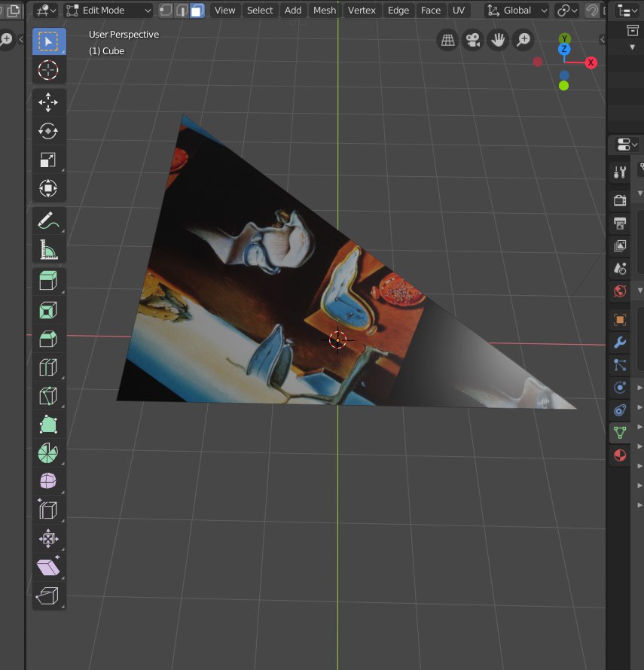Open the View menu
The width and height of the screenshot is (644, 670).
(225, 11)
